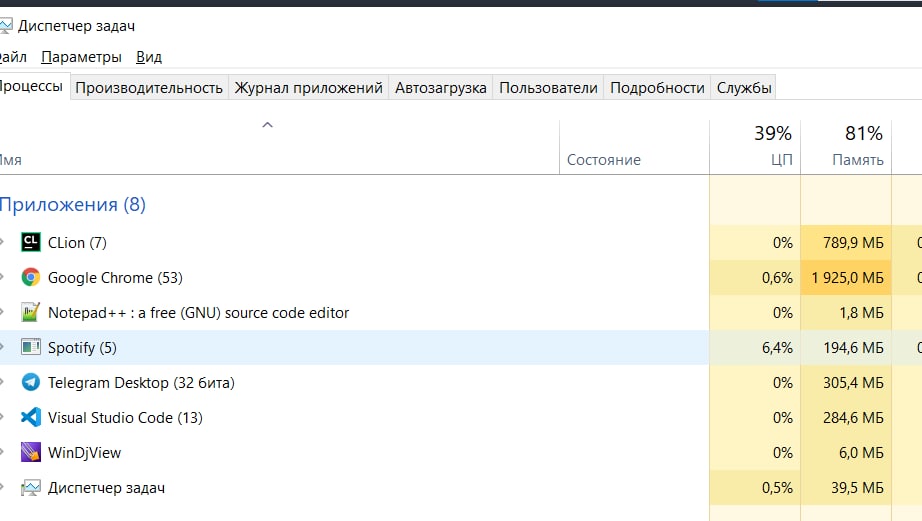
Task: Click CLion memory value 789,9 МБ
Action: pyautogui.click(x=853, y=242)
